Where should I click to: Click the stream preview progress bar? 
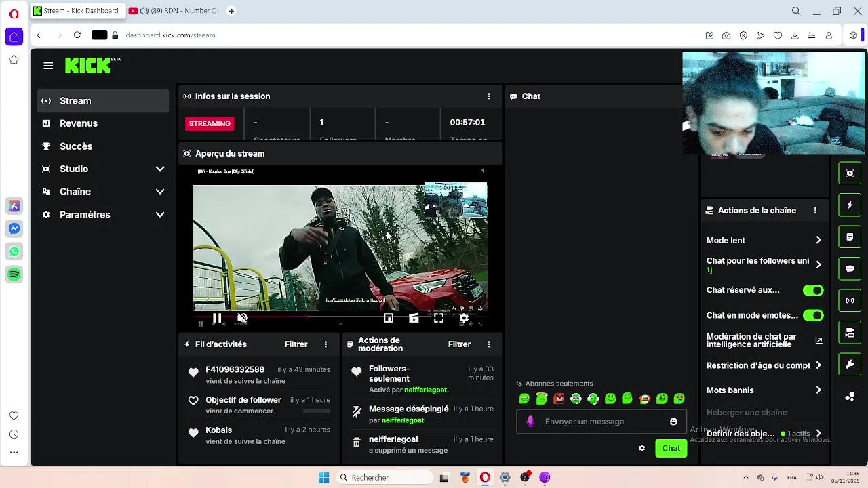click(x=339, y=315)
